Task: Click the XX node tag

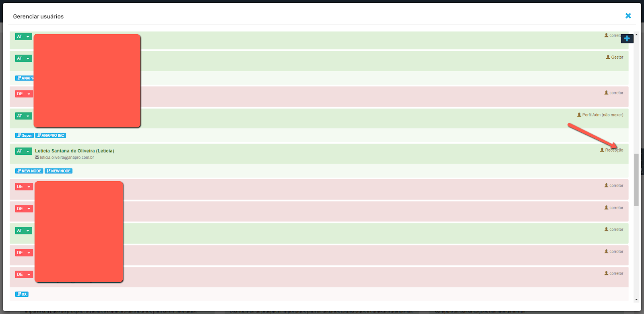Action: [22, 294]
